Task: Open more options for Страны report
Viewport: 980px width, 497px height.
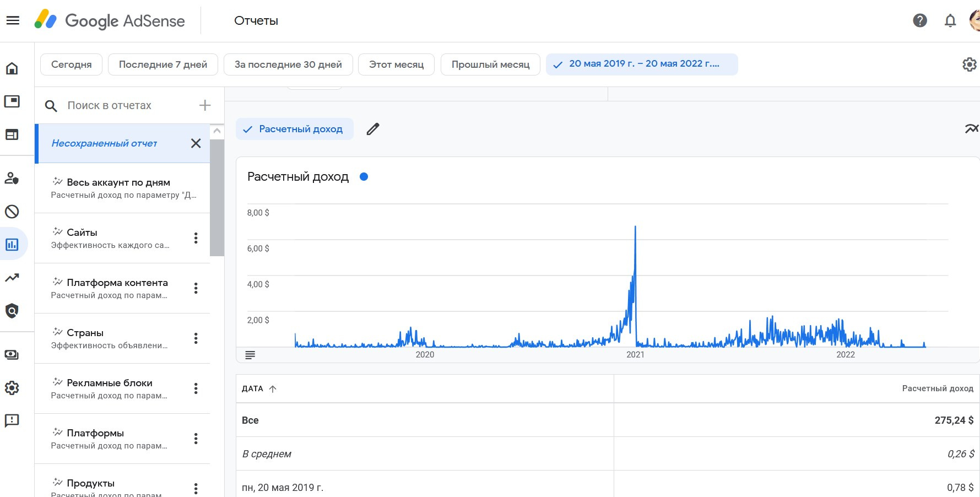Action: (196, 338)
